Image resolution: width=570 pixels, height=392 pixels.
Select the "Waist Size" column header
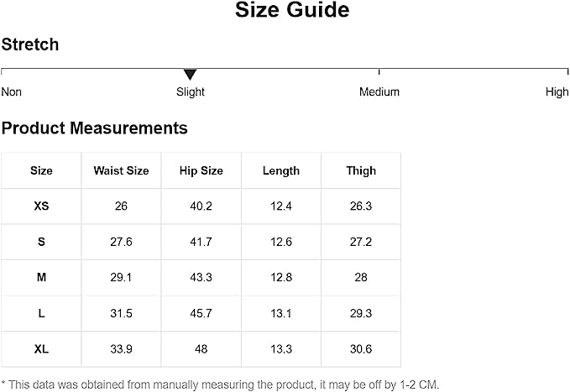pos(121,170)
